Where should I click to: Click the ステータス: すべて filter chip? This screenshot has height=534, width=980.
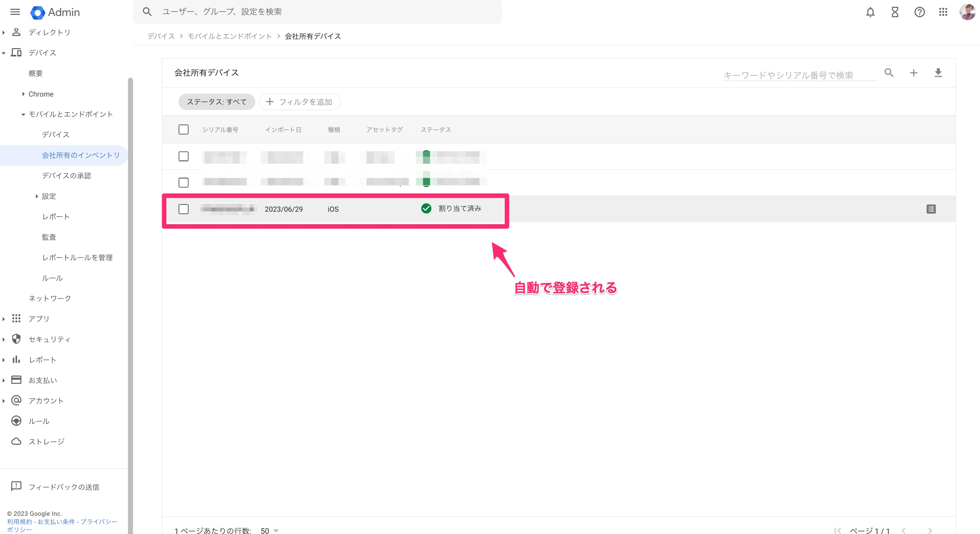217,102
